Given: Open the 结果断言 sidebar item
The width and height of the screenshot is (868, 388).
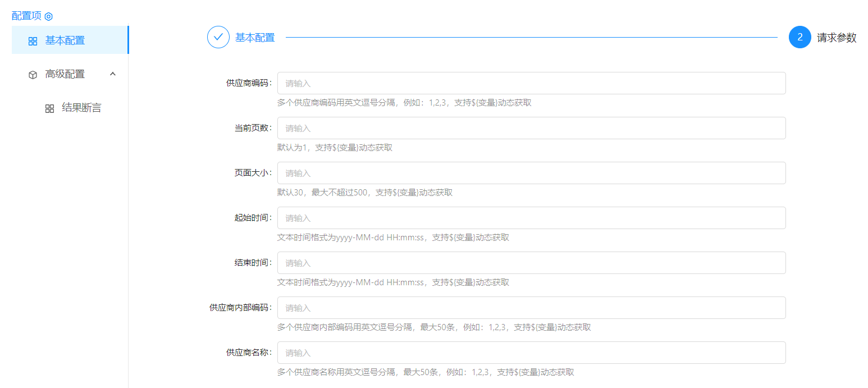Looking at the screenshot, I should 81,108.
